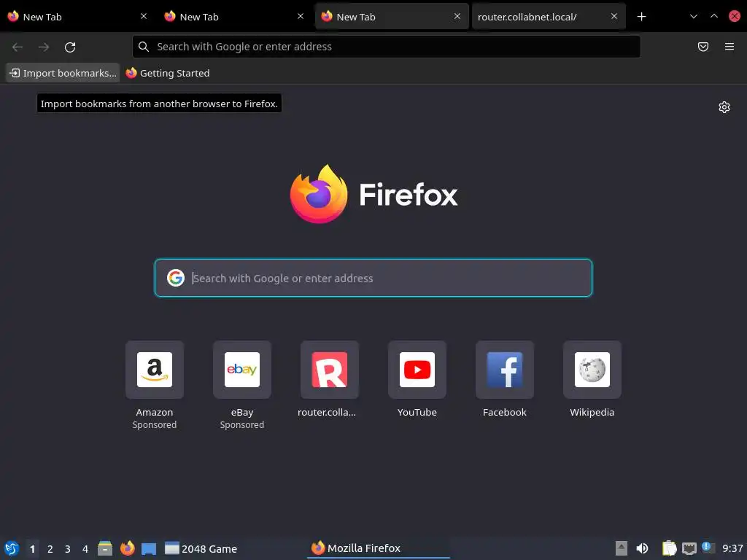747x560 pixels.
Task: Open new tab personalize gear settings
Action: (x=724, y=107)
